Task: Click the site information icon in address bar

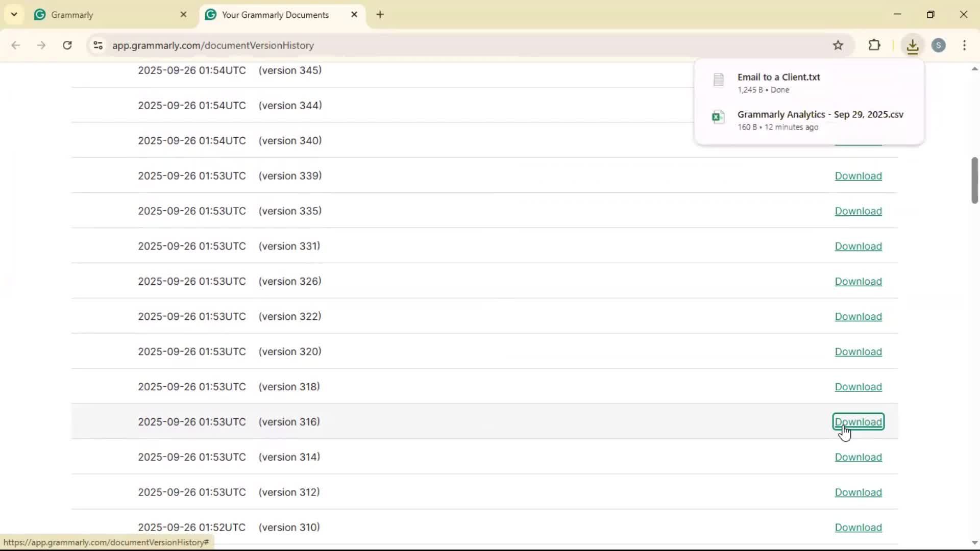Action: pyautogui.click(x=98, y=45)
